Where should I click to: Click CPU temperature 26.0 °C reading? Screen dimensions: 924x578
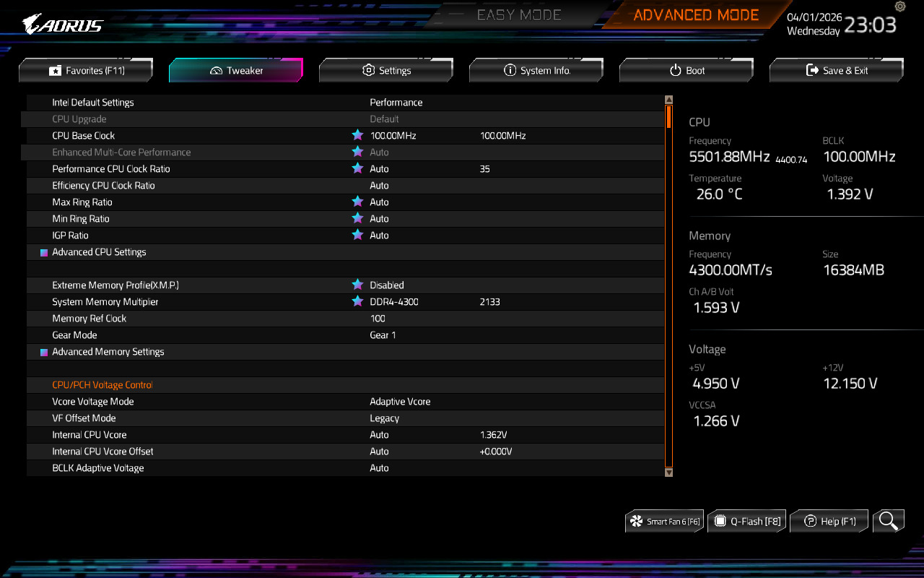point(719,194)
